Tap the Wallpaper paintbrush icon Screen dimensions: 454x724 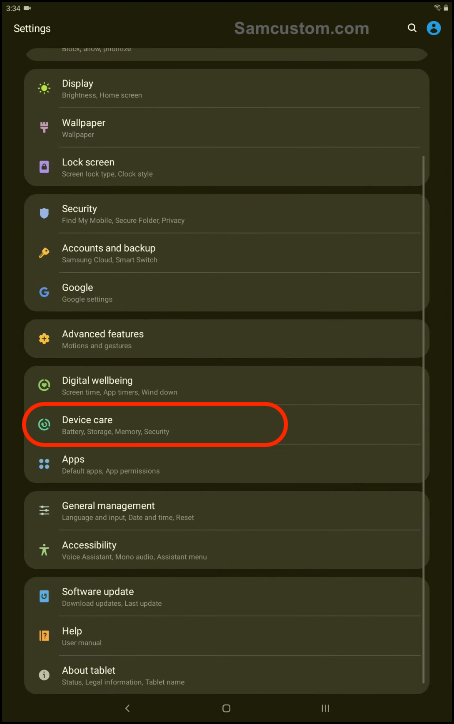pos(44,127)
